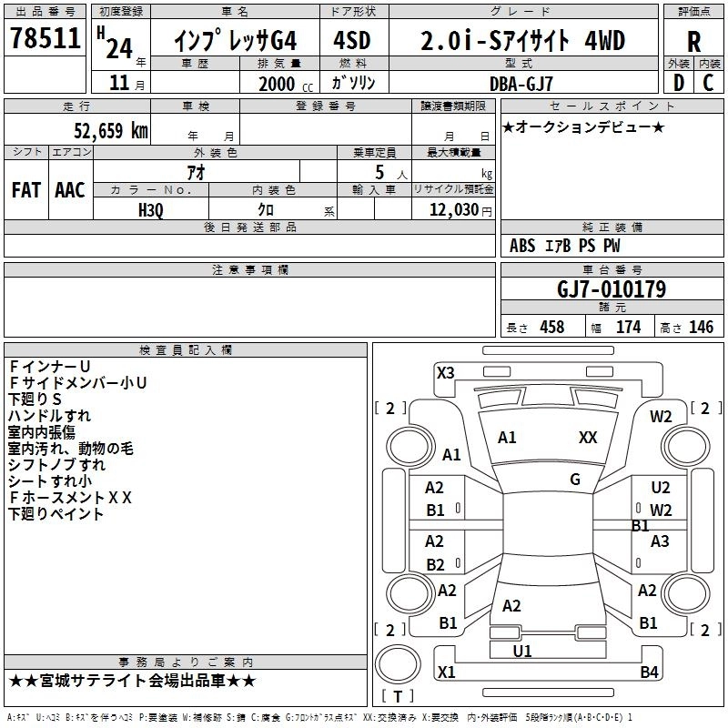Click the width value 174
This screenshot has height=728, width=728.
(x=628, y=327)
